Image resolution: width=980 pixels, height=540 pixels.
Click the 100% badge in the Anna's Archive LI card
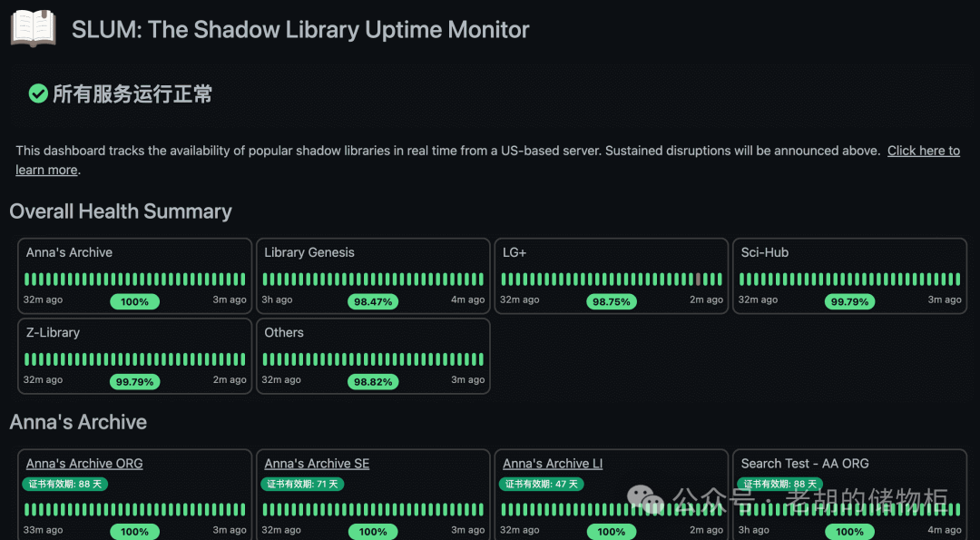[612, 532]
